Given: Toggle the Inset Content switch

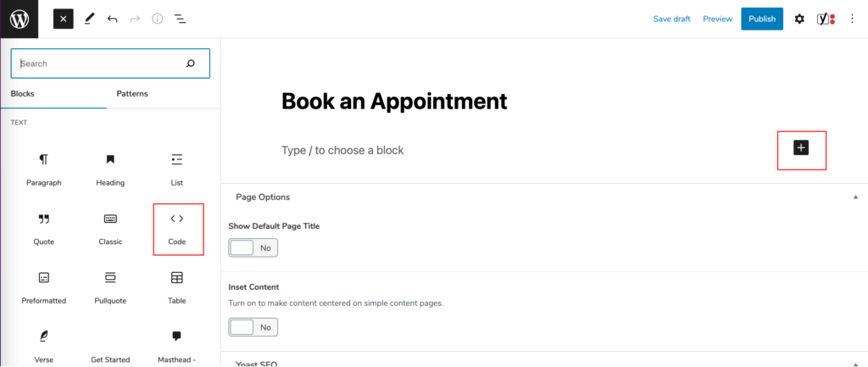Looking at the screenshot, I should point(253,326).
